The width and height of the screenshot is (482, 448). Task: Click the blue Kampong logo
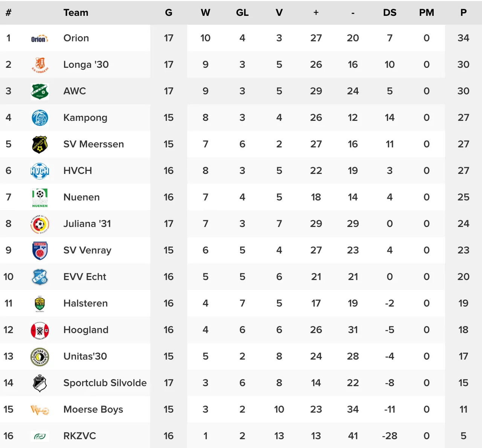click(40, 118)
